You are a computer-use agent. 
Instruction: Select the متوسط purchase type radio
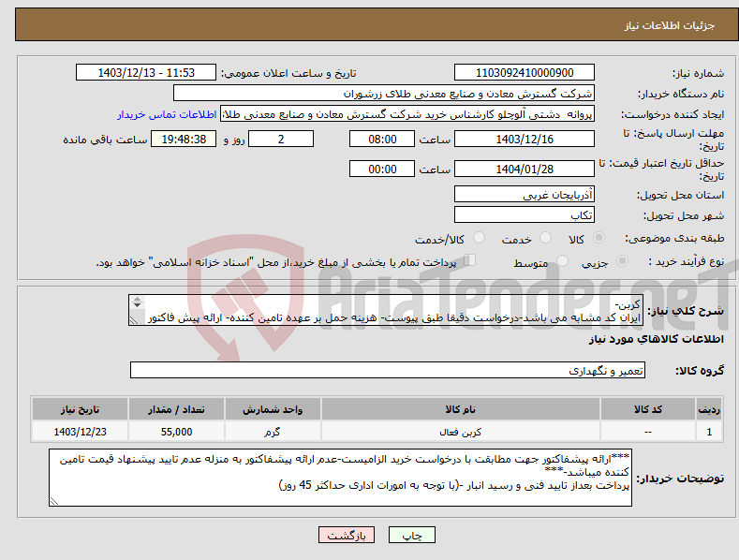click(x=562, y=260)
